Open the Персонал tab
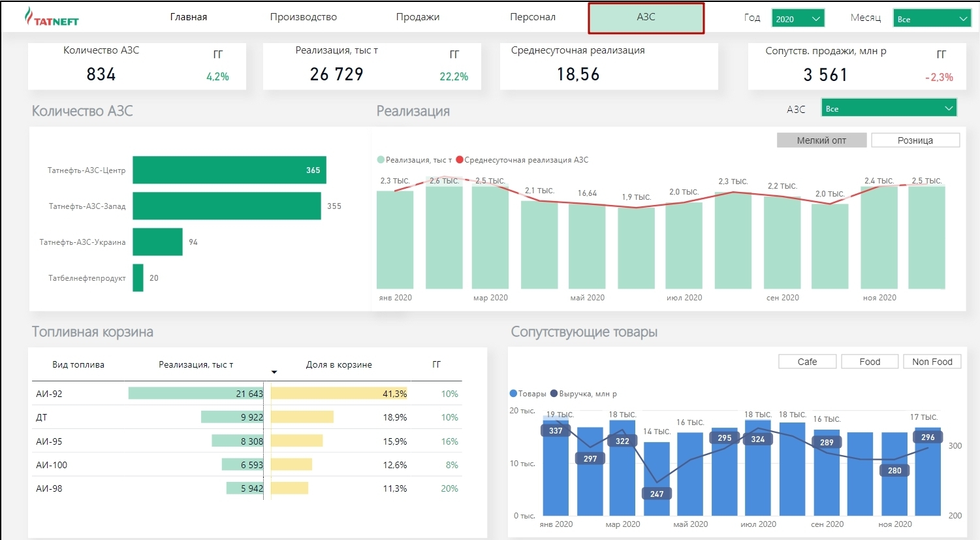This screenshot has height=540, width=980. point(533,17)
